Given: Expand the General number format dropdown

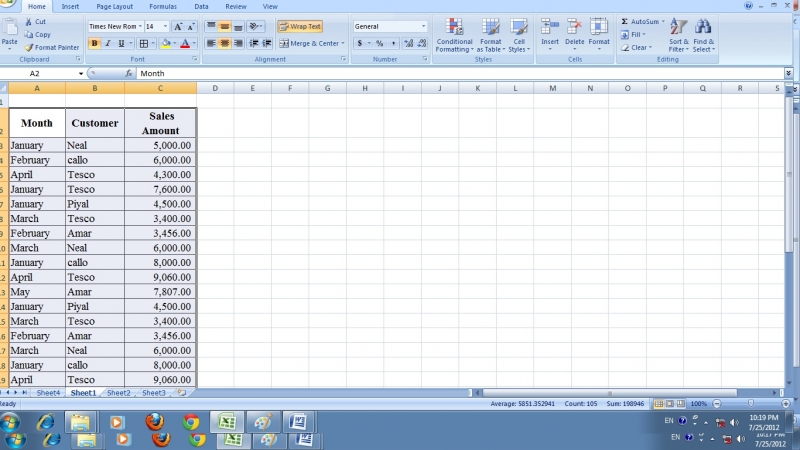Looking at the screenshot, I should tap(423, 27).
